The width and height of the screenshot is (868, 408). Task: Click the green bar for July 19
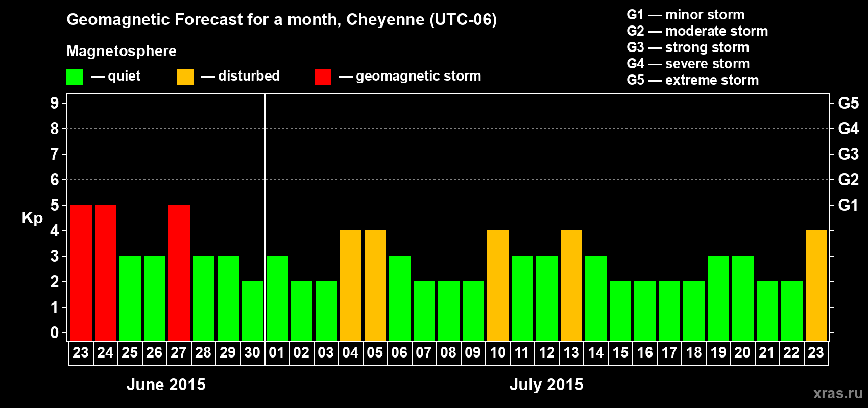click(718, 298)
